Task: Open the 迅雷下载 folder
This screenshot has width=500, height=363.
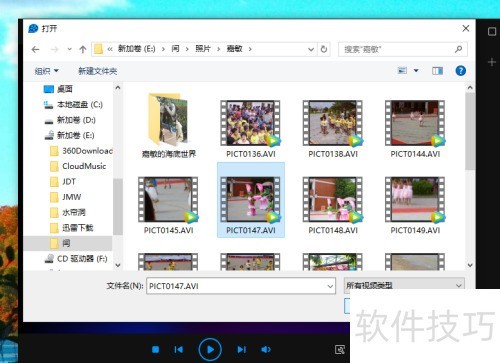Action: (72, 228)
